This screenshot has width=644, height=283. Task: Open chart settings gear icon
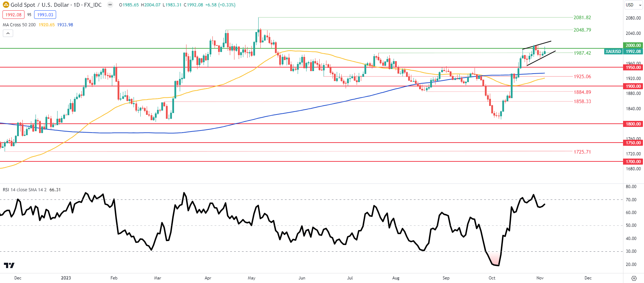coord(634,278)
